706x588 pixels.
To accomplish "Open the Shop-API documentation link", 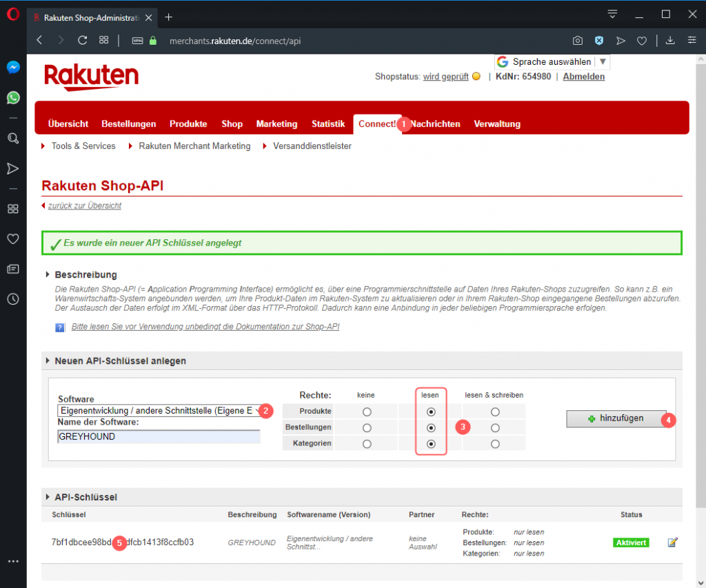I will [205, 327].
